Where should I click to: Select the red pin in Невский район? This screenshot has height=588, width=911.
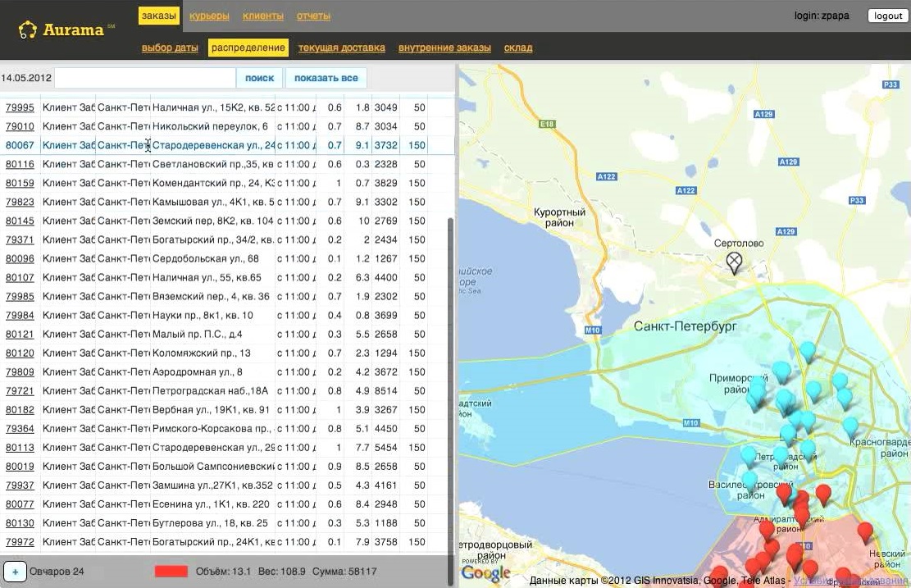(x=865, y=531)
